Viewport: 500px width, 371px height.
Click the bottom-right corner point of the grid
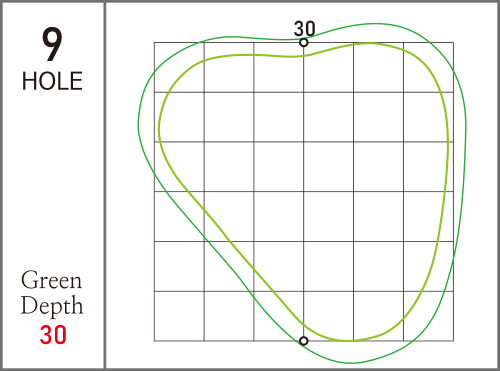pos(453,341)
